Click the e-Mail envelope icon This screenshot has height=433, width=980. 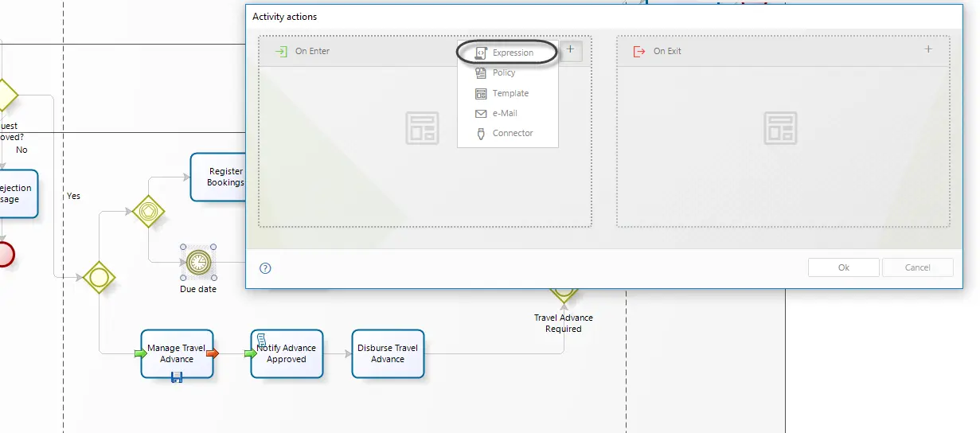coord(480,113)
